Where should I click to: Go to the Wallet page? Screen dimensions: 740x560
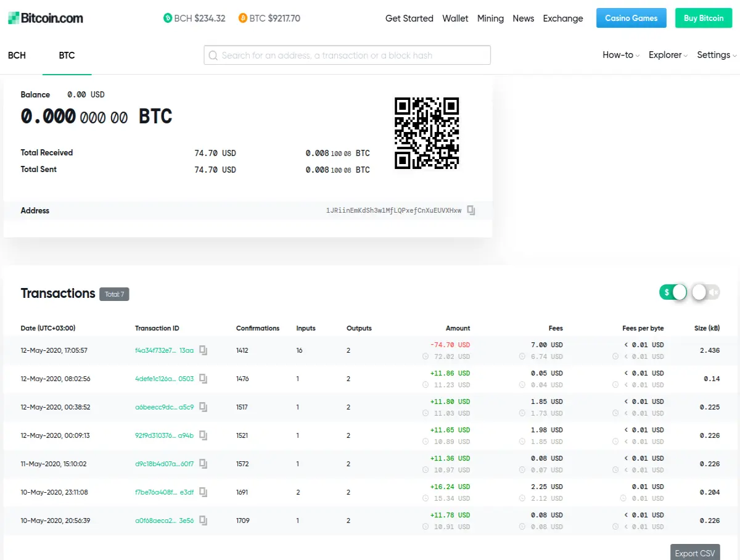[455, 19]
